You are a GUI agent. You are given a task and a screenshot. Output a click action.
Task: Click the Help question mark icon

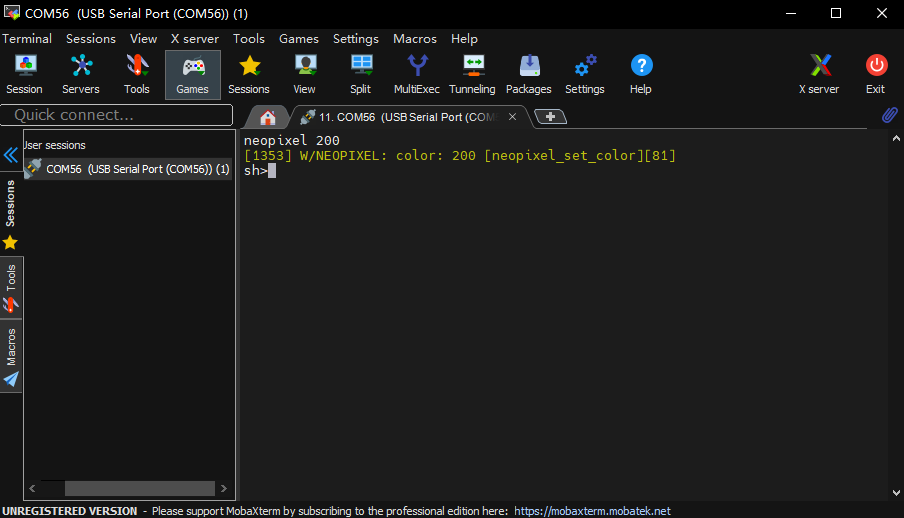[641, 74]
